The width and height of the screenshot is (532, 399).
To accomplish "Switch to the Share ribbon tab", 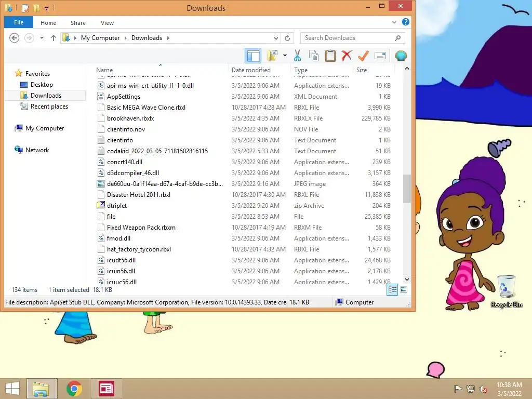I will 78,23.
